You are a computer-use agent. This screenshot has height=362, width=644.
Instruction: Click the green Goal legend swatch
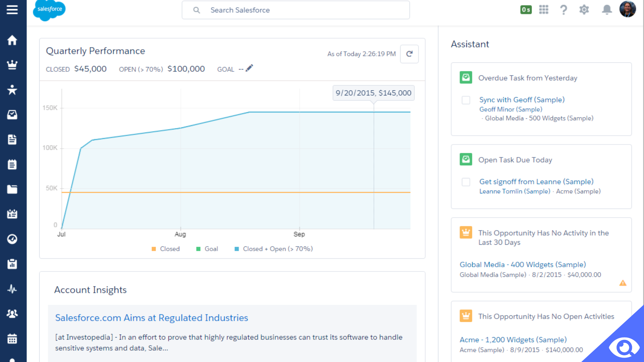[x=198, y=249]
